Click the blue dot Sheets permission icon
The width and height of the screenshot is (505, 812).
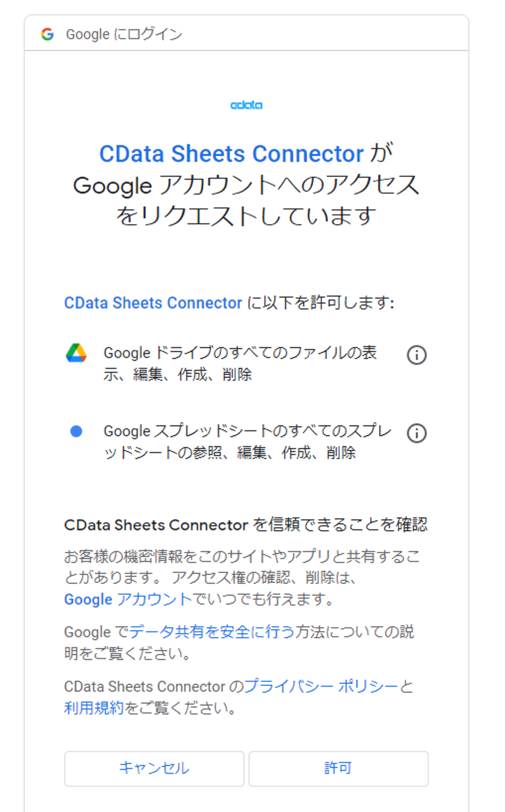coord(76,431)
